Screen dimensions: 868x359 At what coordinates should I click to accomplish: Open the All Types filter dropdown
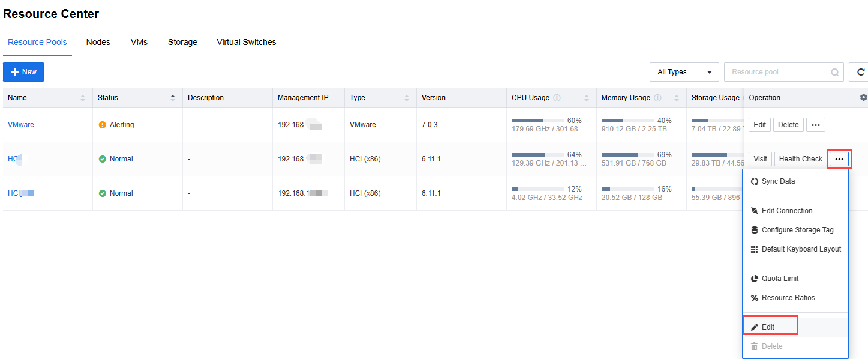click(684, 72)
